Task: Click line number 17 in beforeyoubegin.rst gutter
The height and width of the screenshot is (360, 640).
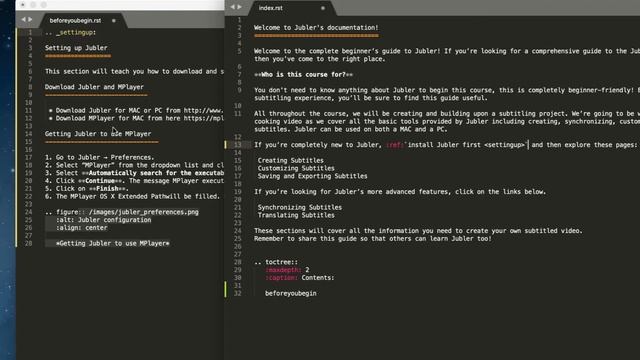Action: pos(28,157)
